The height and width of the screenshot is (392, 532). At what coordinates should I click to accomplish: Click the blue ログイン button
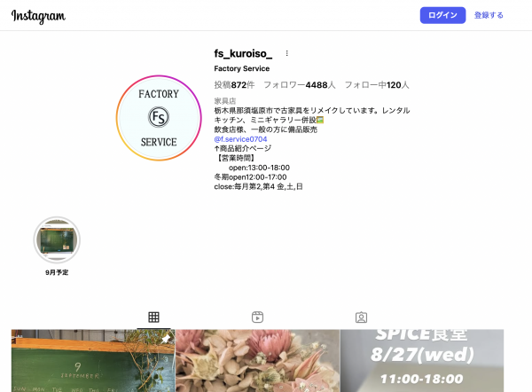[x=442, y=15]
